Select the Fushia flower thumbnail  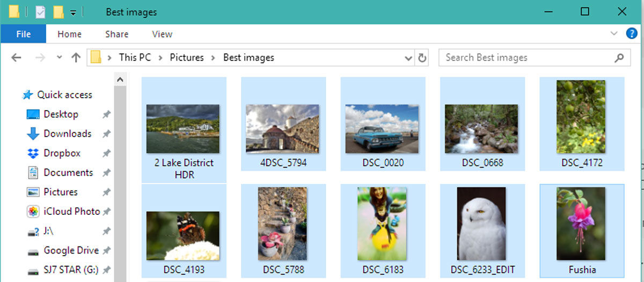581,223
